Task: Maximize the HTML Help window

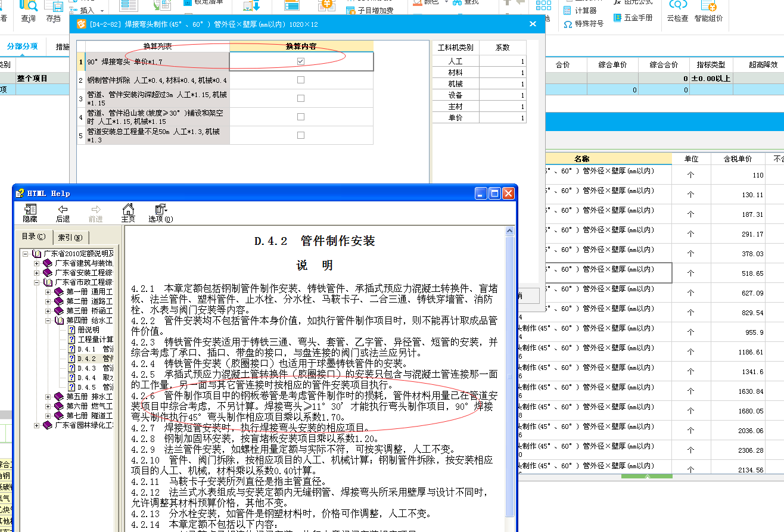Action: (x=494, y=193)
